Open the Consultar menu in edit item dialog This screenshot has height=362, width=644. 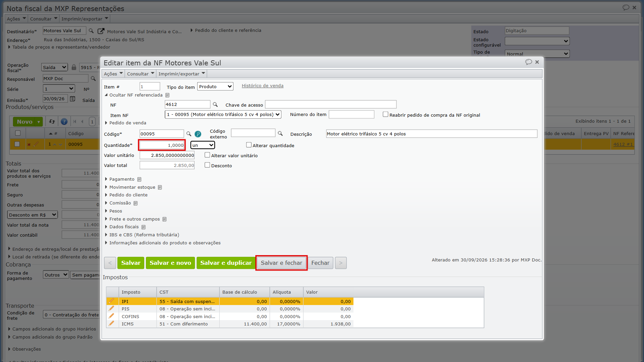click(141, 74)
